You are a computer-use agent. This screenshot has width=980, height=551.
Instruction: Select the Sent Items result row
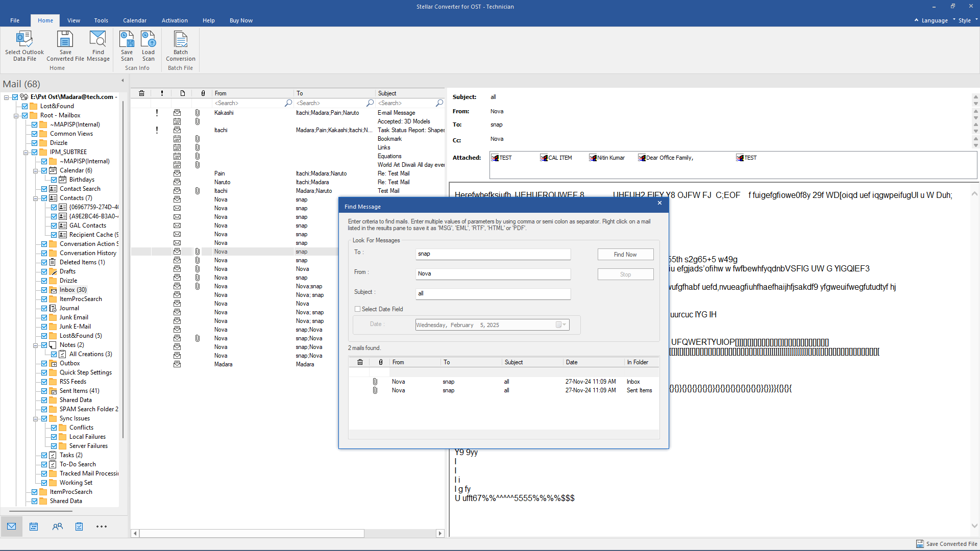pyautogui.click(x=504, y=390)
